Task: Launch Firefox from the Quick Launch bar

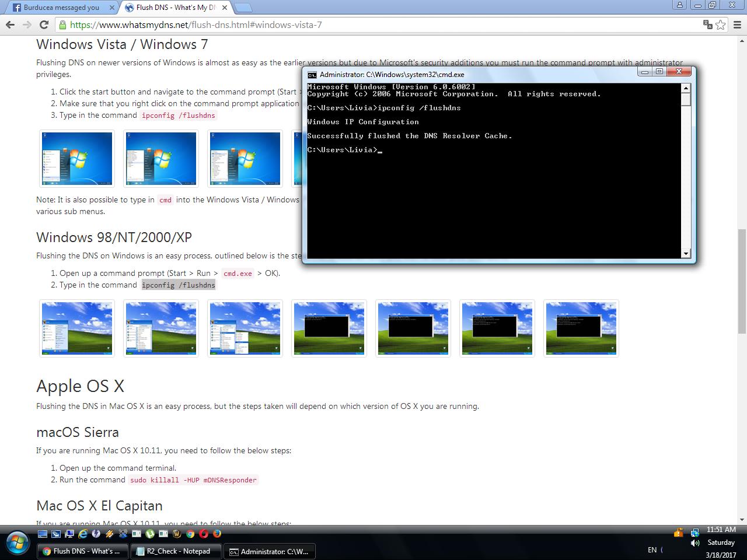Action: (x=217, y=533)
